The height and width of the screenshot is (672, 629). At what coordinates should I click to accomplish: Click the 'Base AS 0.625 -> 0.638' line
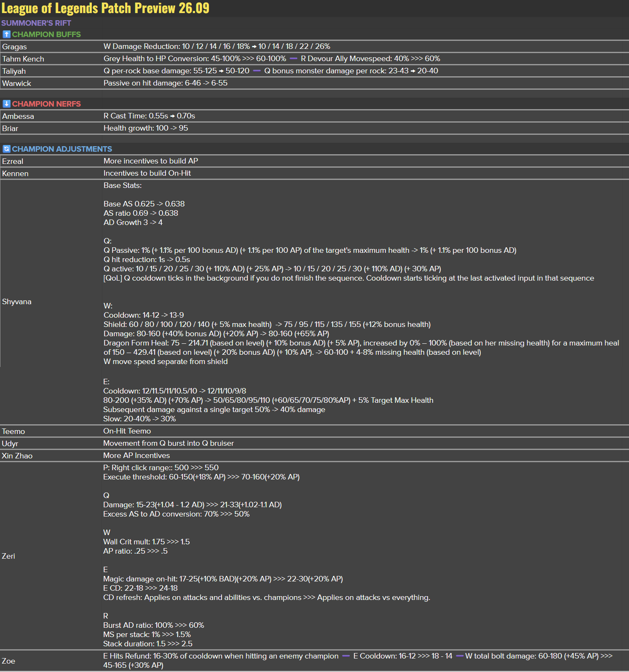click(144, 204)
